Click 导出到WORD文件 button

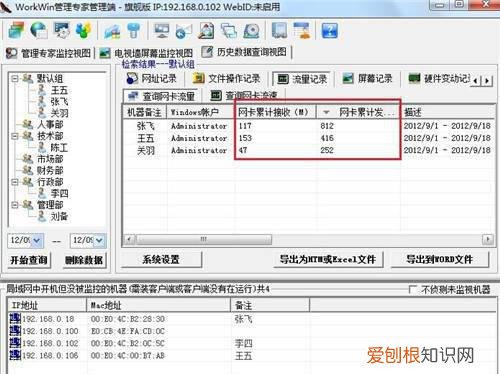(x=439, y=259)
